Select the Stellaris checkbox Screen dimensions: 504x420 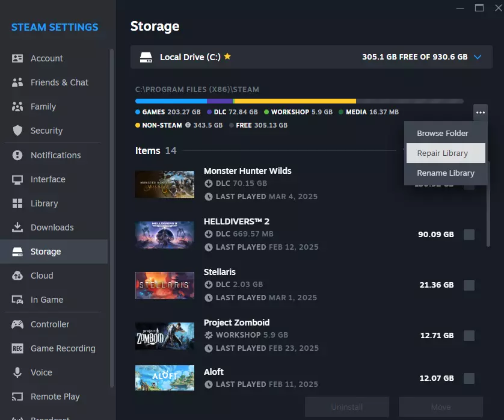[x=469, y=285]
